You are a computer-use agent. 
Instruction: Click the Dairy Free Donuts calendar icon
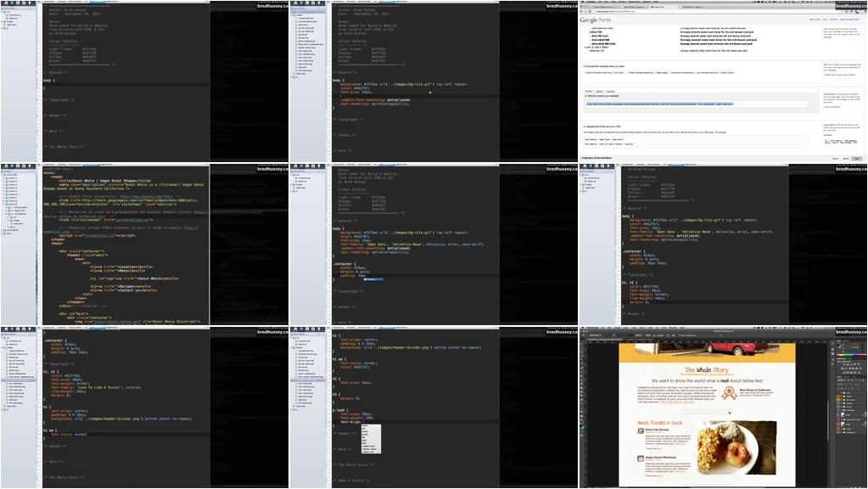[x=641, y=431]
